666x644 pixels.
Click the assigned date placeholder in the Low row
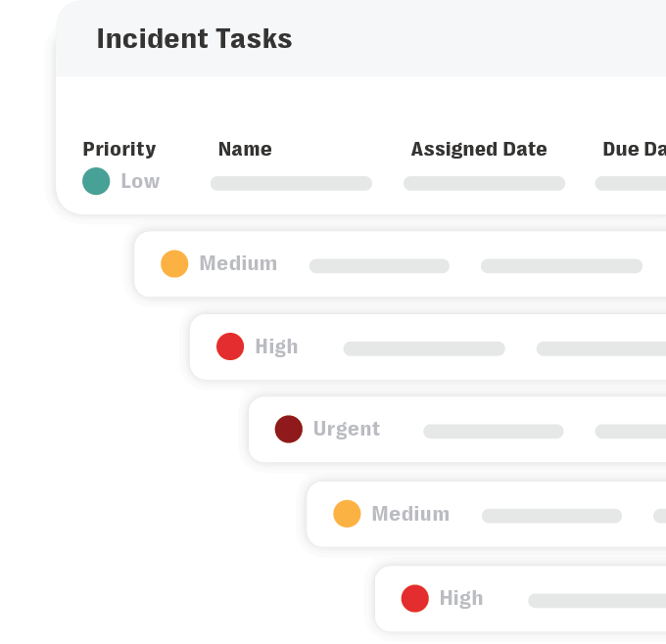484,183
